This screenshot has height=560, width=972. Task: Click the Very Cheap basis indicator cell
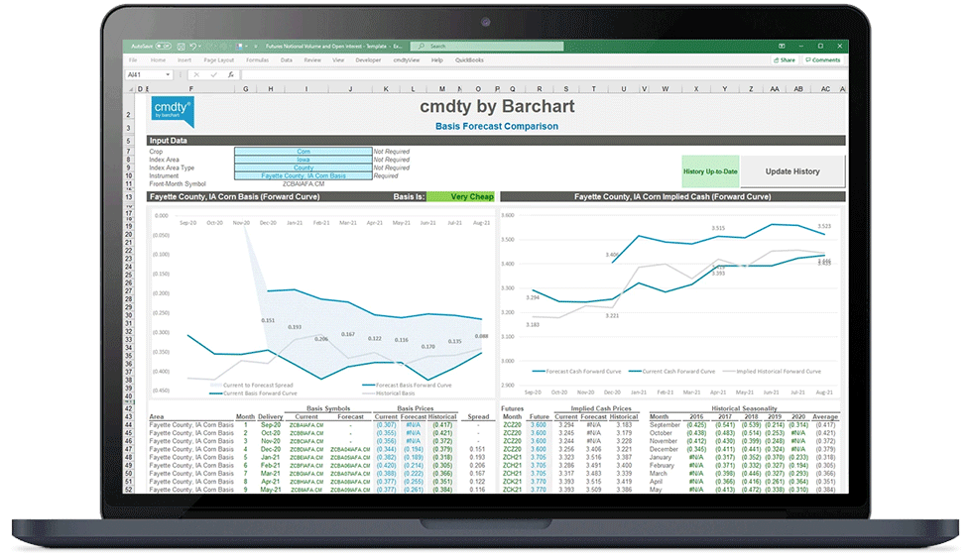460,197
